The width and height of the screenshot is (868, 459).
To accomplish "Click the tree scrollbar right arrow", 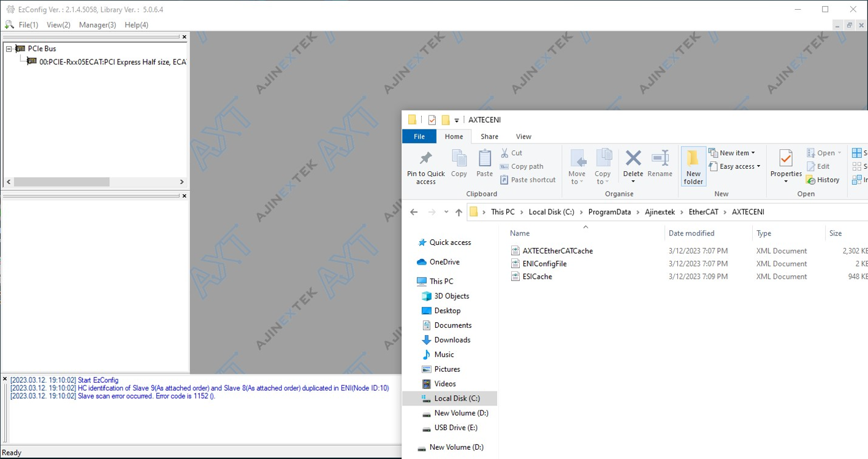I will (x=181, y=182).
